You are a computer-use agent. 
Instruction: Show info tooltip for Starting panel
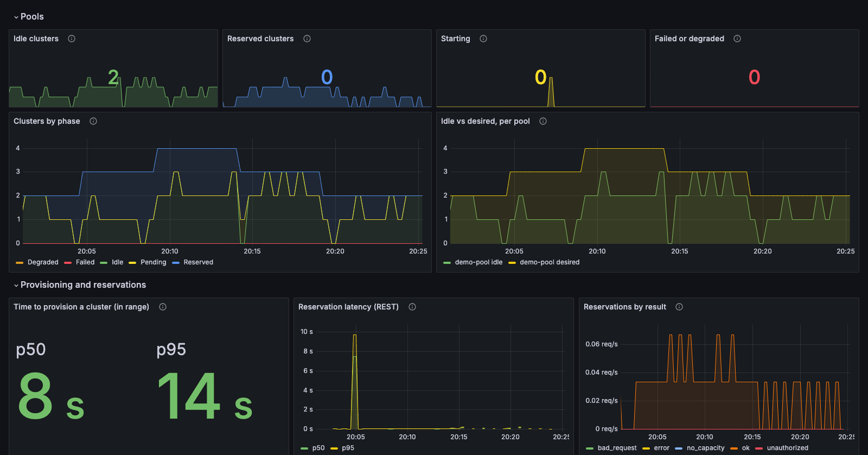483,39
